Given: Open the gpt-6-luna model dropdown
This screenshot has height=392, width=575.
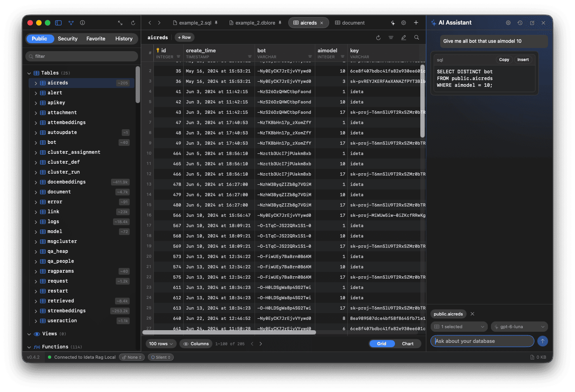Looking at the screenshot, I should 519,327.
